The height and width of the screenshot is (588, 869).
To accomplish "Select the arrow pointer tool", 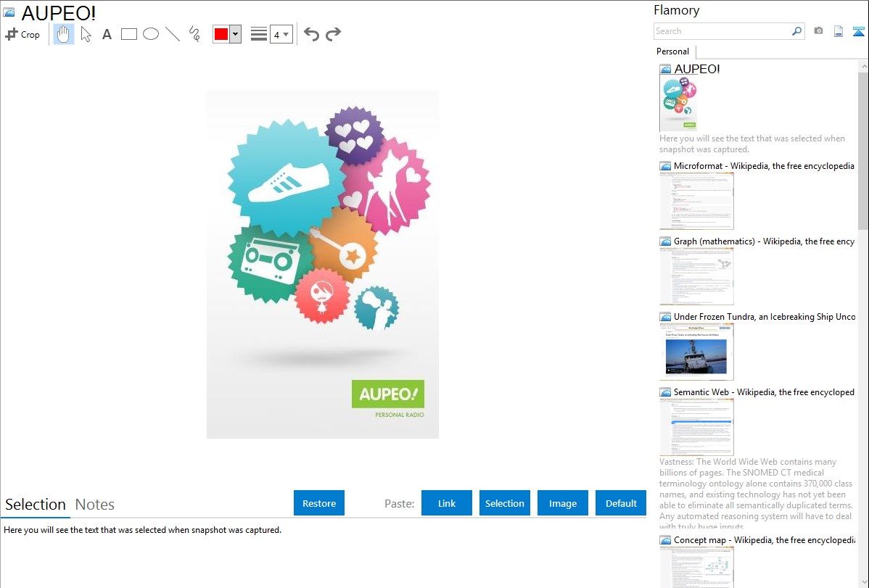I will coord(86,34).
